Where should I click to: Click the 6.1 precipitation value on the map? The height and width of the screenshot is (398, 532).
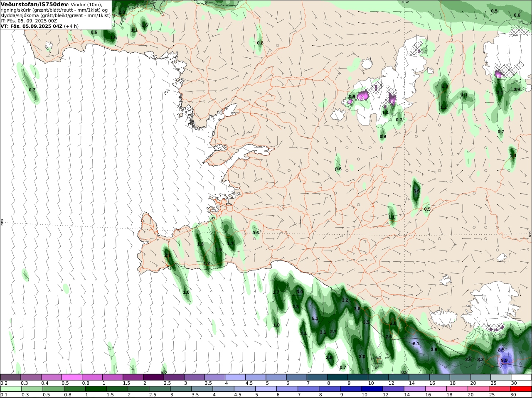416,344
